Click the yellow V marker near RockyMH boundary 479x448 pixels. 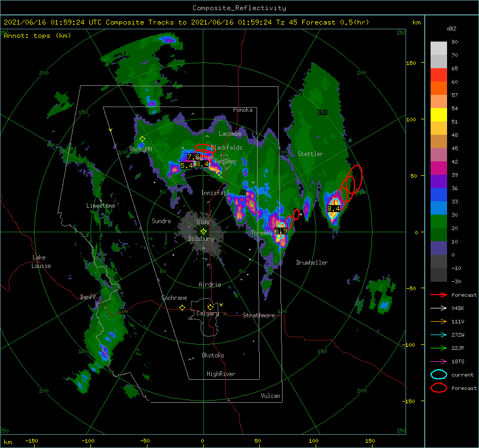tap(110, 130)
